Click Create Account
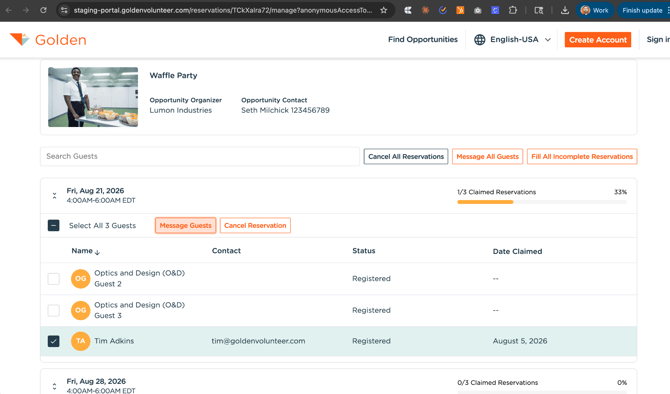 pyautogui.click(x=598, y=40)
